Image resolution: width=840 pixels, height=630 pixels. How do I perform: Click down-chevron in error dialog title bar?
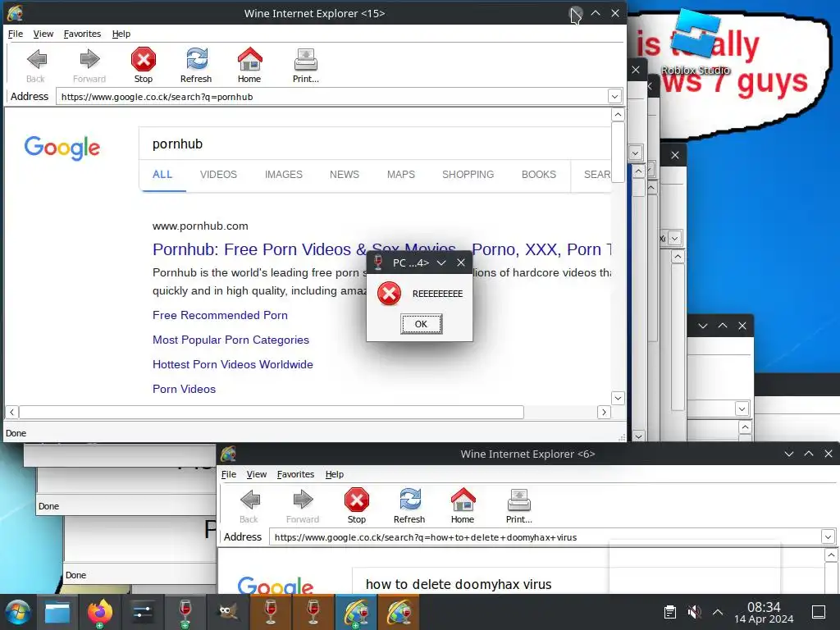441,262
